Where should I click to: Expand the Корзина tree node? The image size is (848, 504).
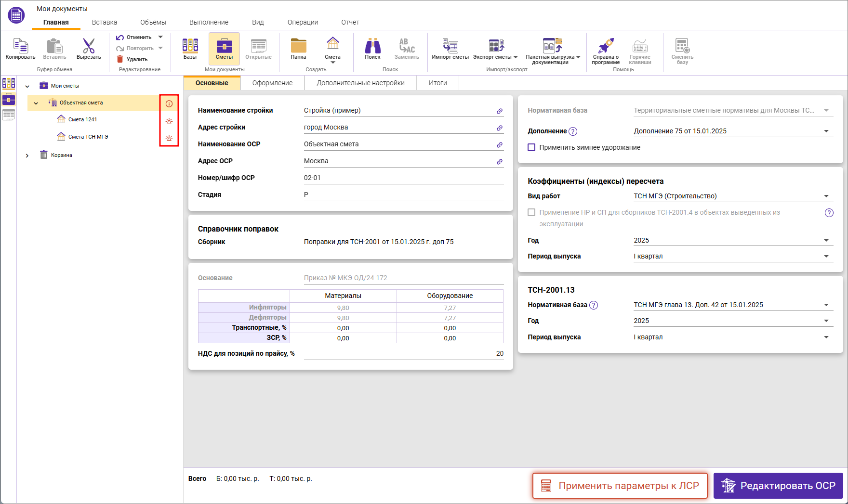coord(27,155)
